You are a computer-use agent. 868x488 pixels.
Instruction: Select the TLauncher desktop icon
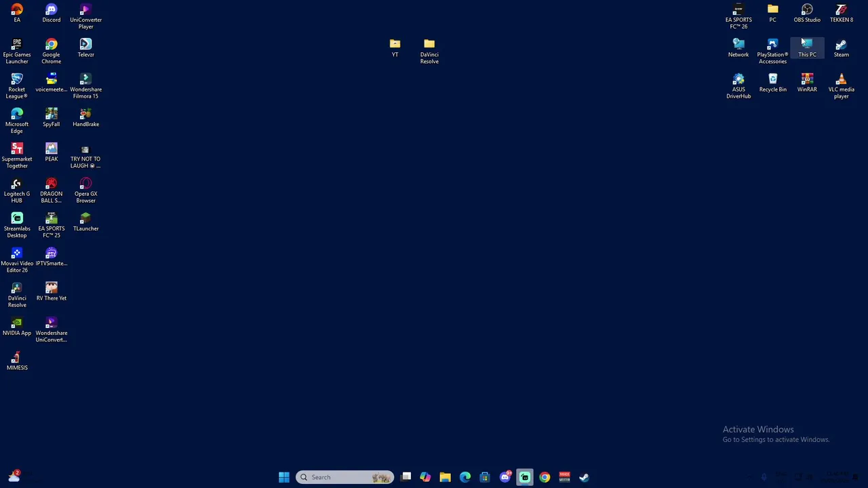[x=85, y=222]
